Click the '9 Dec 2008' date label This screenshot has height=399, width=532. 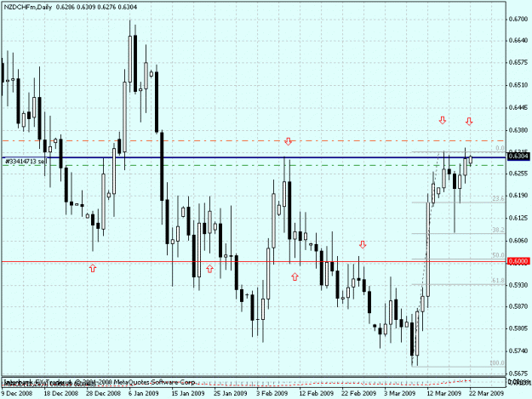(x=17, y=393)
